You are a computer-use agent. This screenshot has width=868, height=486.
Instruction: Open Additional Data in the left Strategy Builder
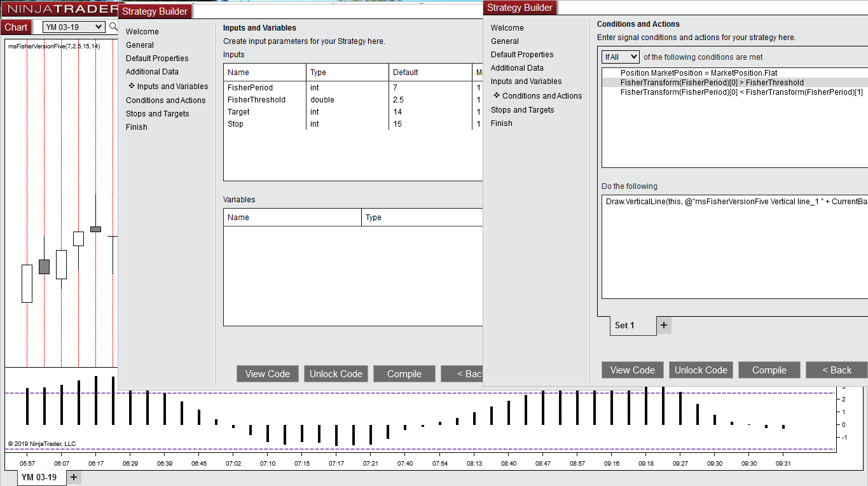[152, 72]
